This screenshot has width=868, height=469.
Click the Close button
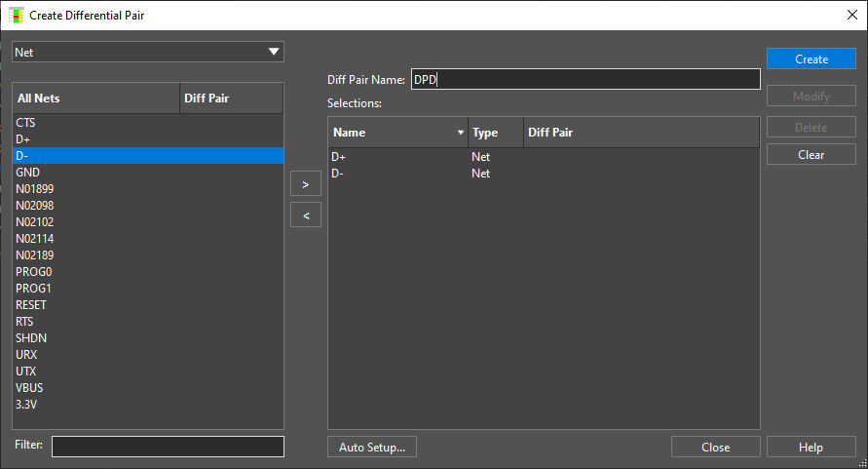pyautogui.click(x=716, y=448)
